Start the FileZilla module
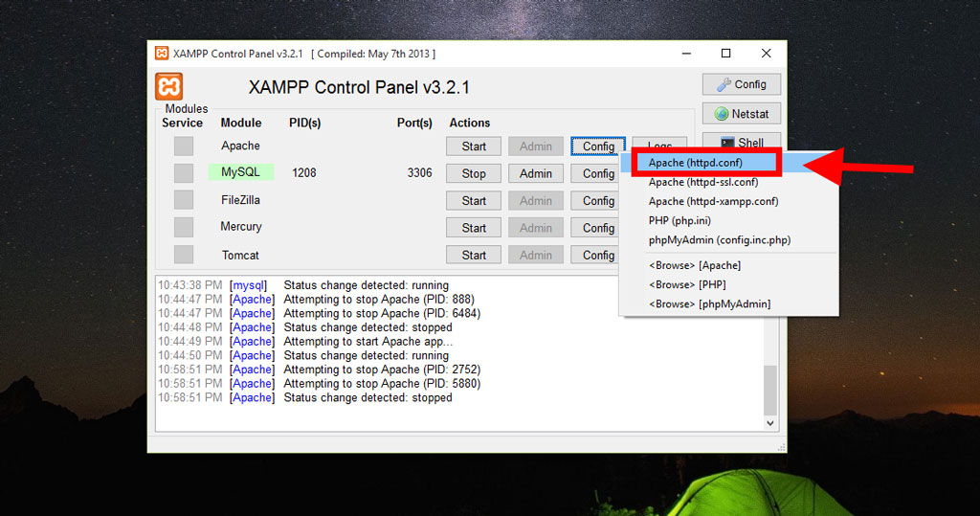The width and height of the screenshot is (980, 516). point(473,201)
